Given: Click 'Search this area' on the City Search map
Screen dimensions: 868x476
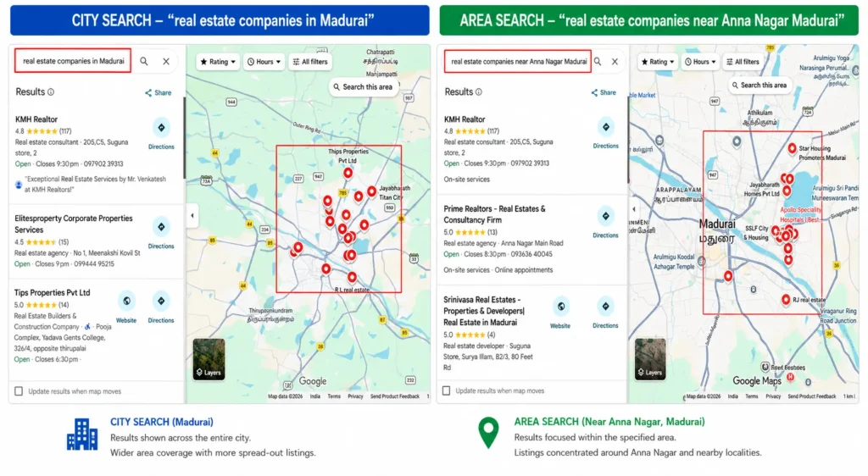Looking at the screenshot, I should [363, 86].
